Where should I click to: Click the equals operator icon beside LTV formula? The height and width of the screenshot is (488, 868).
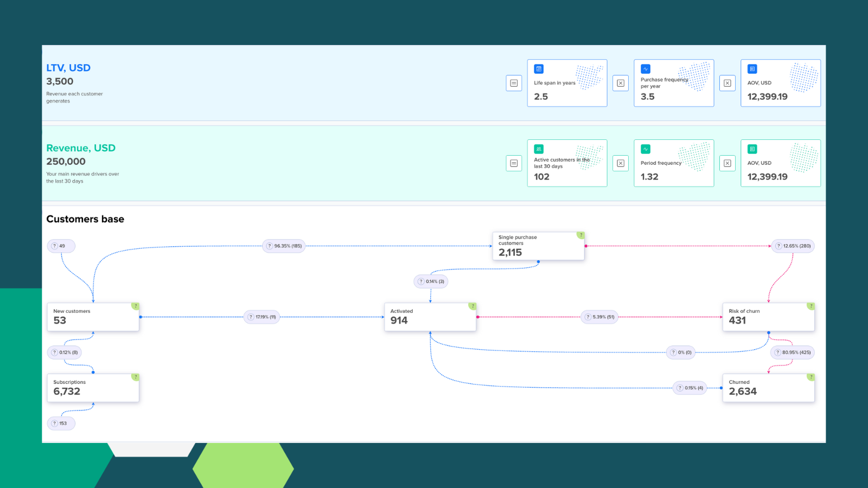click(x=514, y=83)
